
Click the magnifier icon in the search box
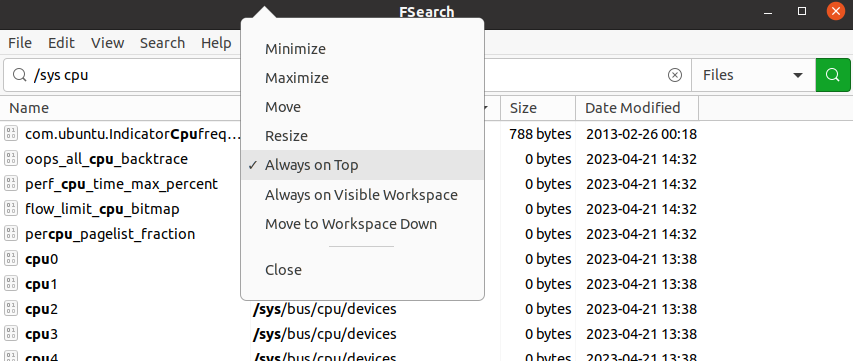pos(20,75)
